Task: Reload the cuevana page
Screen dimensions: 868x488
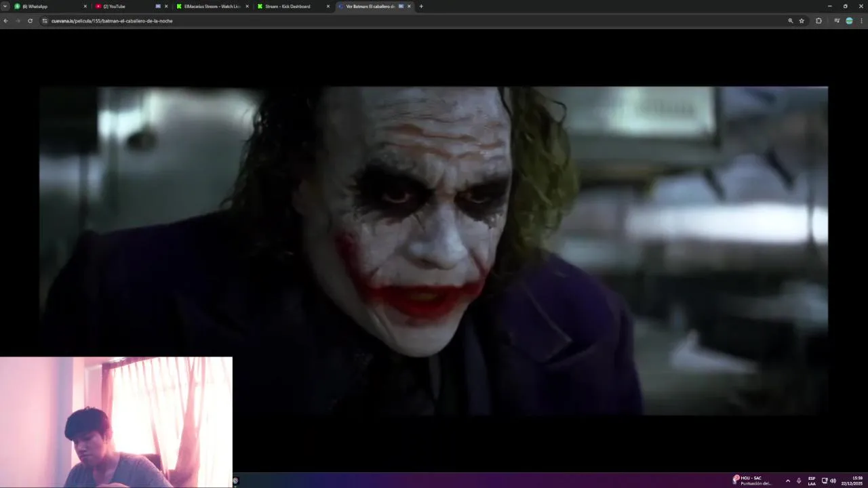Action: [x=30, y=21]
